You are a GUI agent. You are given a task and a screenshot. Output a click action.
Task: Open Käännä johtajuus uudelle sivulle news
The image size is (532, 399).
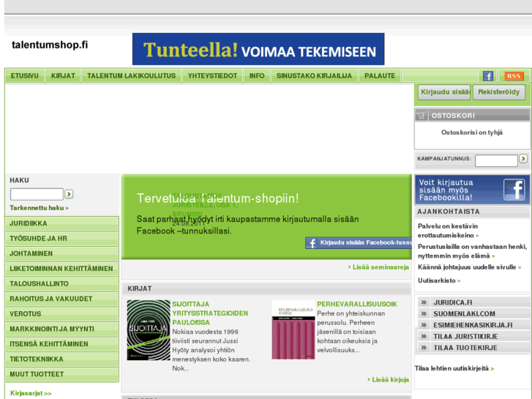[x=469, y=267]
